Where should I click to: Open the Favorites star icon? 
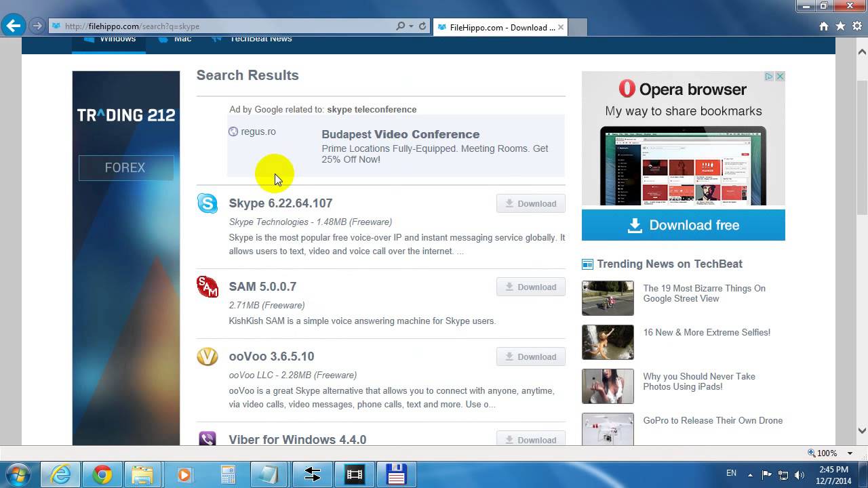(x=840, y=26)
